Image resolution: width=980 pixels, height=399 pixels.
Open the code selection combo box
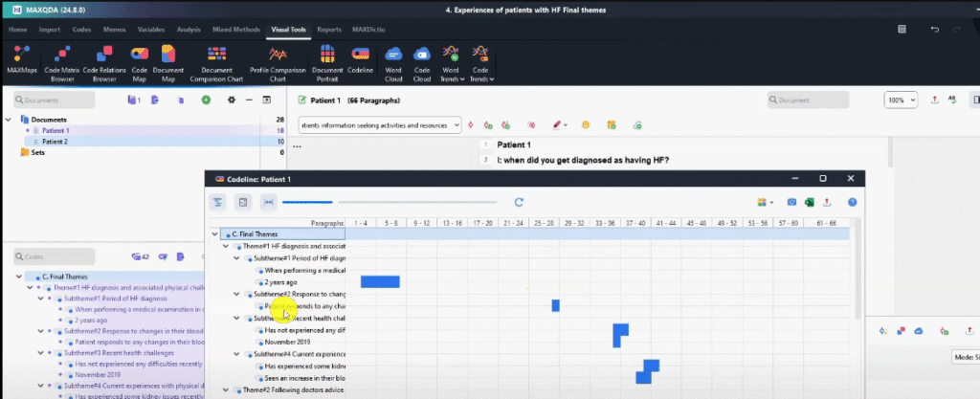point(380,125)
